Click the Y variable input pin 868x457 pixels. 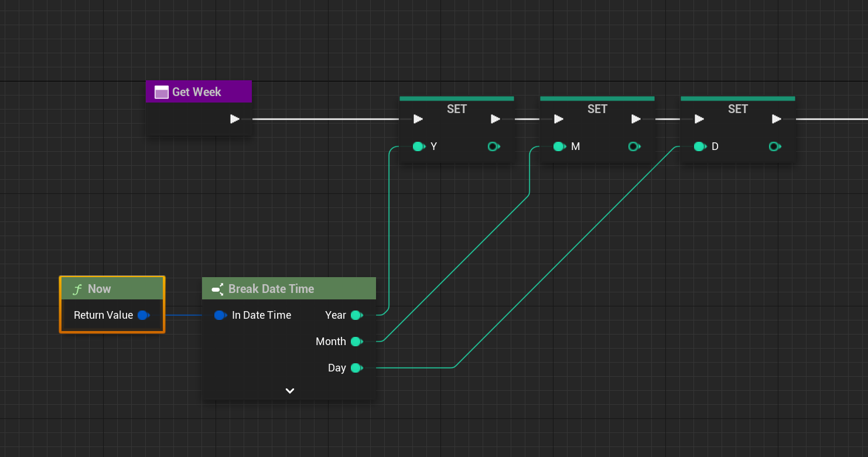click(419, 146)
